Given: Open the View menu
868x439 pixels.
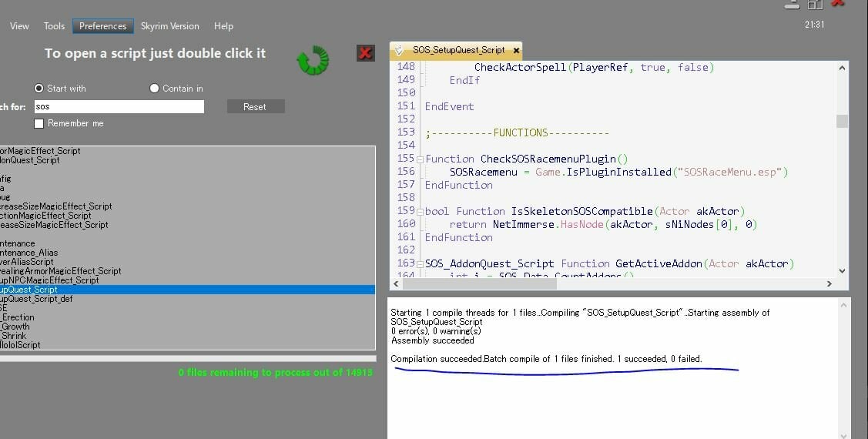Looking at the screenshot, I should (x=19, y=26).
